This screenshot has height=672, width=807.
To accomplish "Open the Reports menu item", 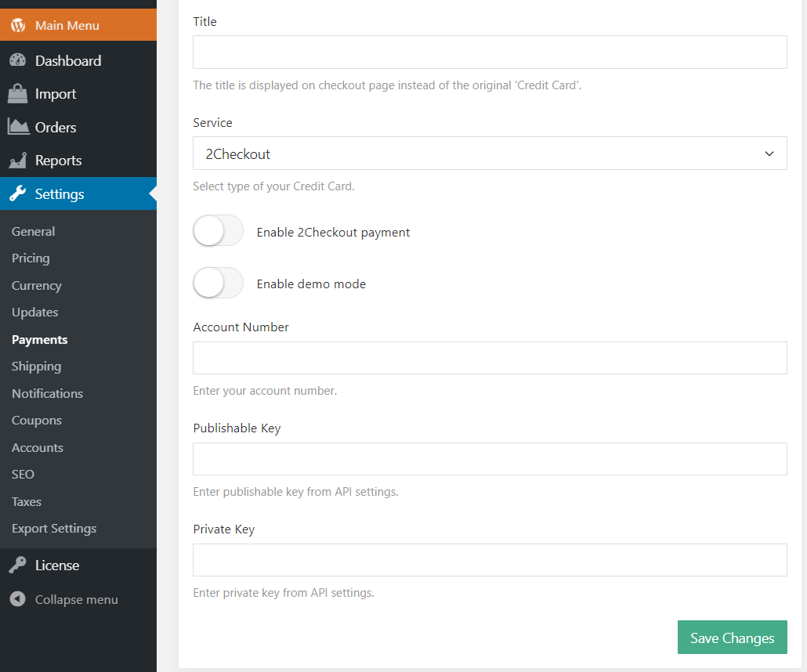I will pos(78,161).
